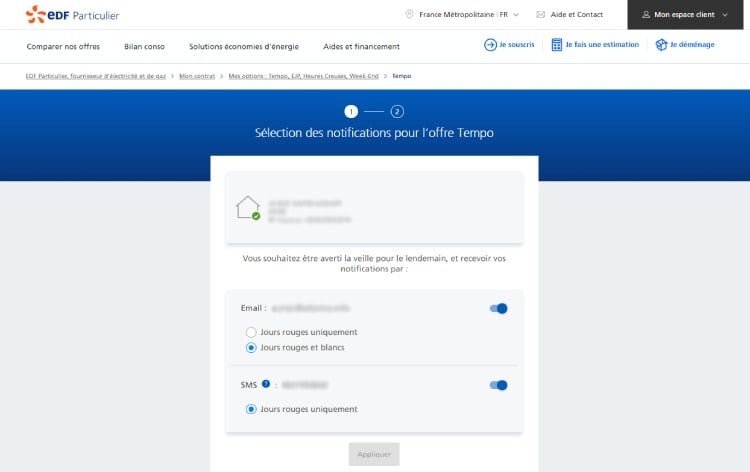Click Je souscris link
Viewport: 750px width, 472px height.
pyautogui.click(x=517, y=44)
